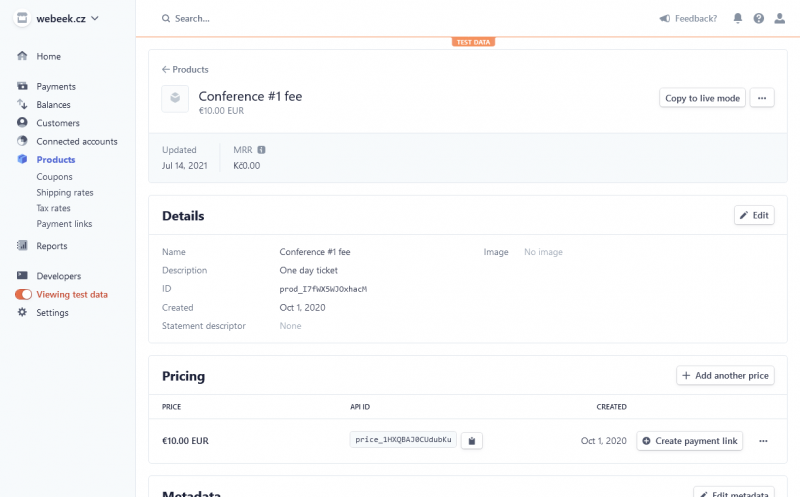
Task: Open Home in the sidebar
Action: (48, 56)
